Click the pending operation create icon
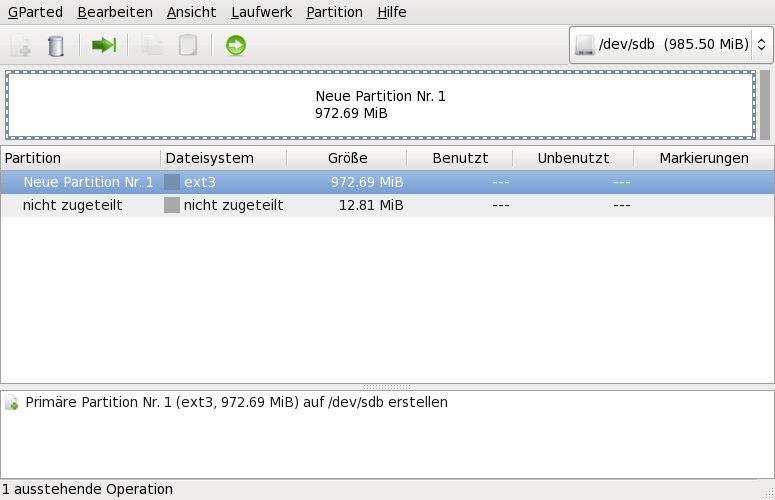The height and width of the screenshot is (500, 775). pos(12,403)
